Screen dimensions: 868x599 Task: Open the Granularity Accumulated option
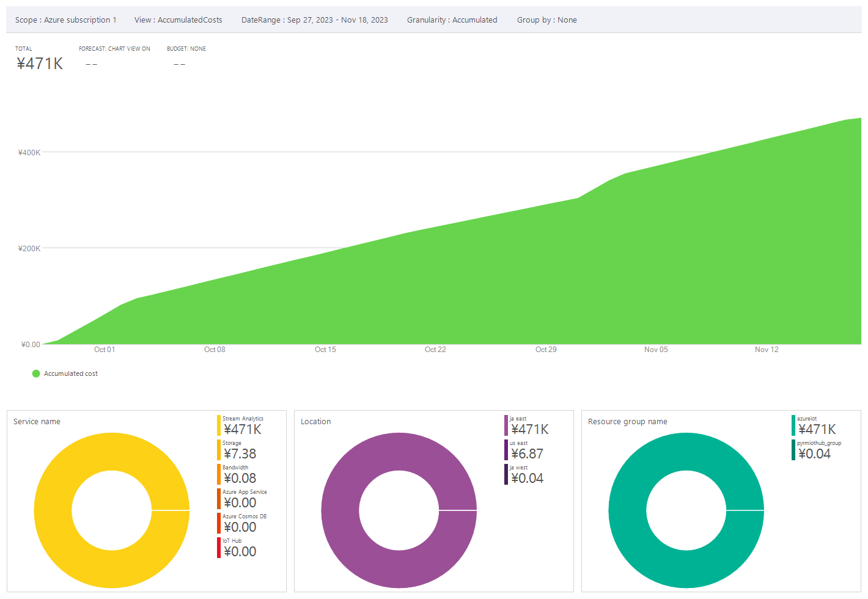[x=452, y=20]
